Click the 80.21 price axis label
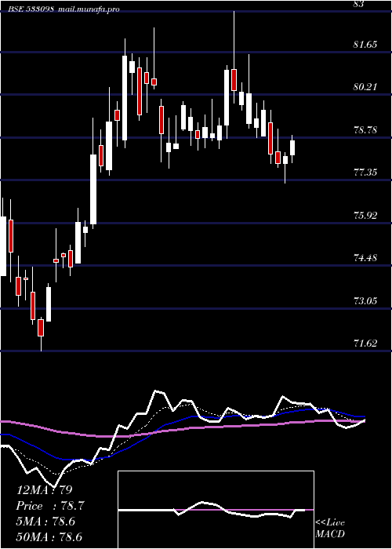Screen dimensions: 392x549 (366, 87)
